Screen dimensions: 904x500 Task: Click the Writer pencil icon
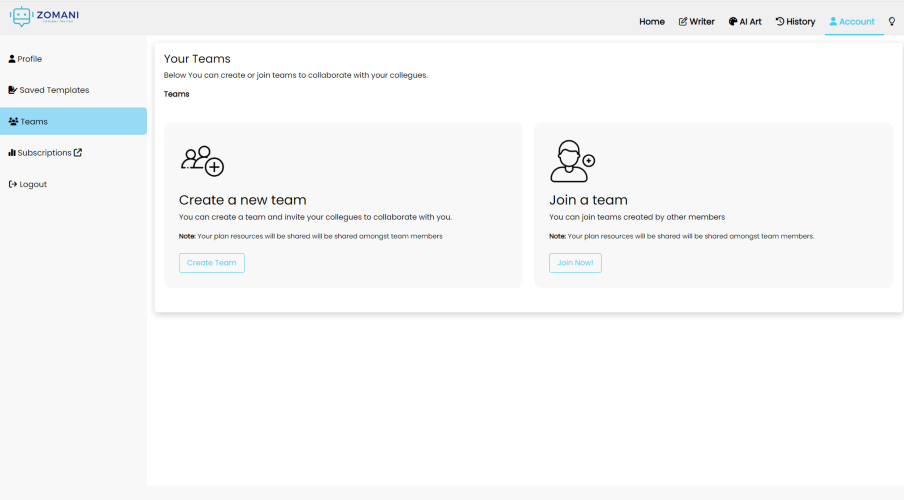683,21
